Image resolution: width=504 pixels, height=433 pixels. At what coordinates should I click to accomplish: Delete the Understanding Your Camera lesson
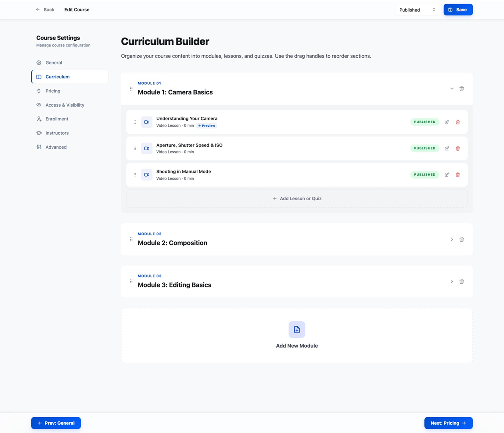pos(458,122)
